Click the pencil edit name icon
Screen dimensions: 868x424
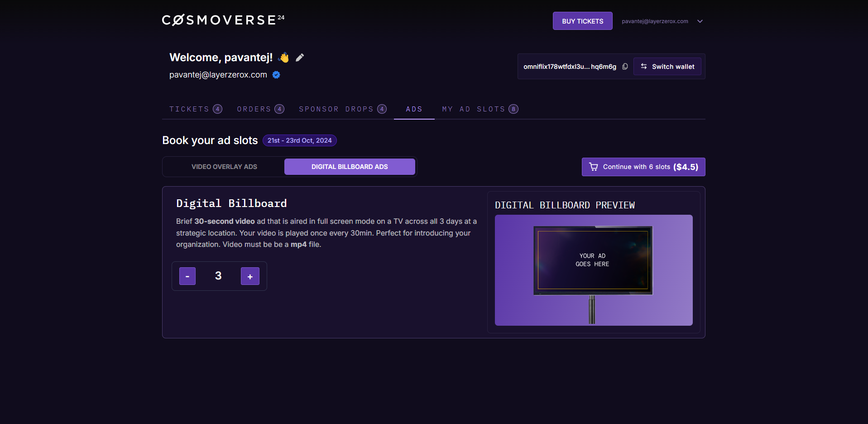300,58
